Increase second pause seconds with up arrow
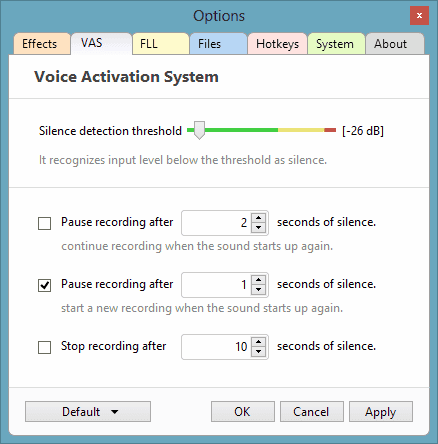The image size is (438, 444). (x=258, y=280)
